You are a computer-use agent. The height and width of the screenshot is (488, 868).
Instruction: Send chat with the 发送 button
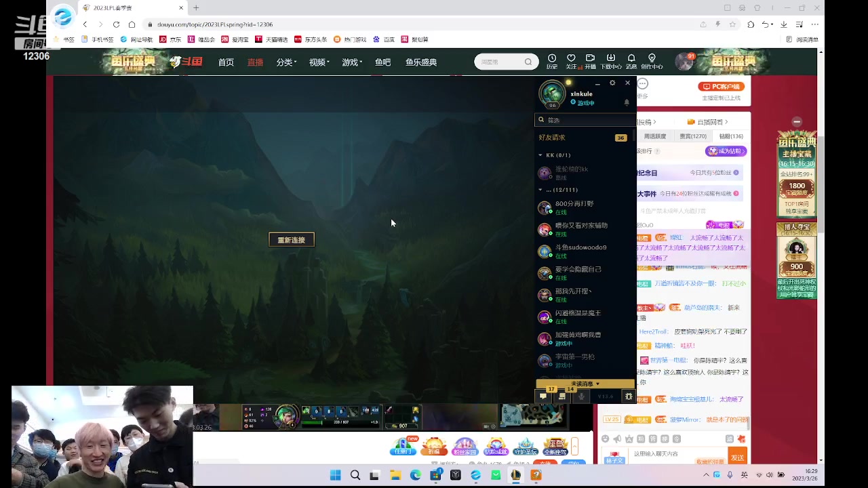[x=737, y=457]
